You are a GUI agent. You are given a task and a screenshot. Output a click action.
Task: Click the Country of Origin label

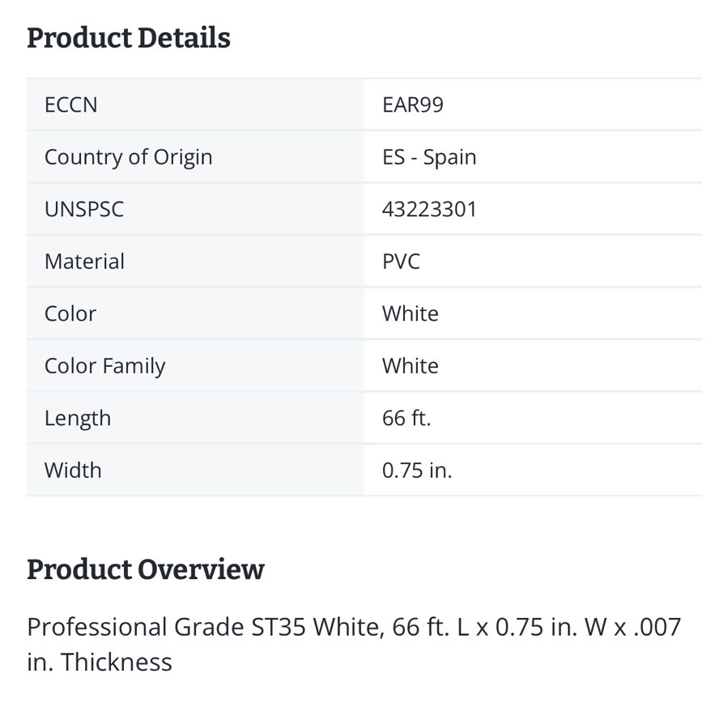(128, 157)
